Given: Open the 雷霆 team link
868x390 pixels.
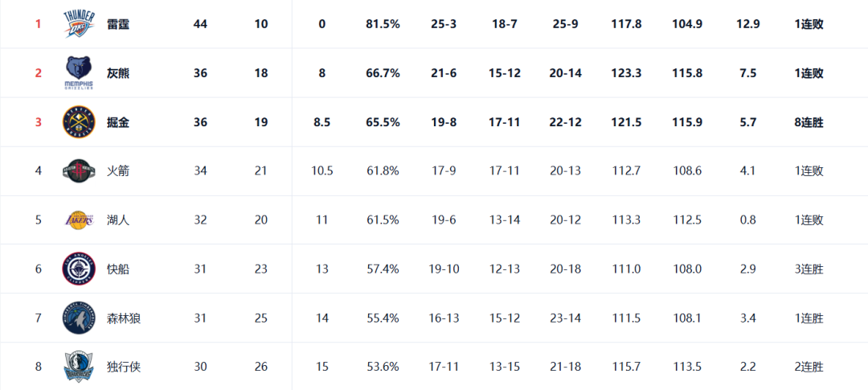Looking at the screenshot, I should (x=118, y=24).
